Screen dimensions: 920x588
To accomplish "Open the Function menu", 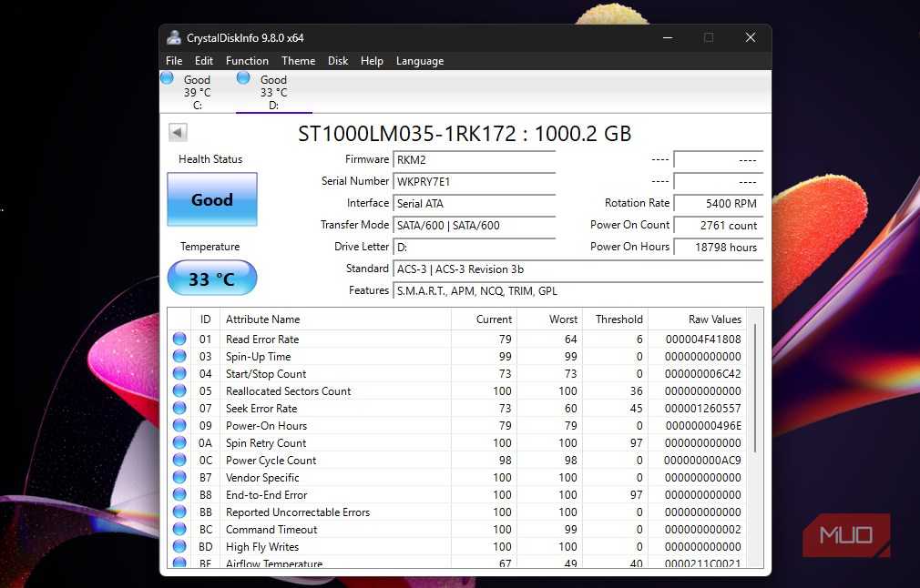I will tap(247, 61).
